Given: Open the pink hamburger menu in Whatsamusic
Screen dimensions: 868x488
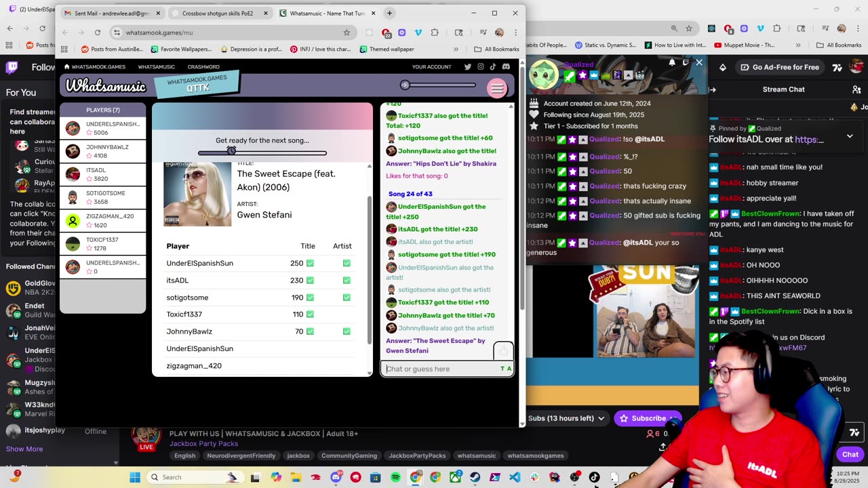Looking at the screenshot, I should 497,89.
